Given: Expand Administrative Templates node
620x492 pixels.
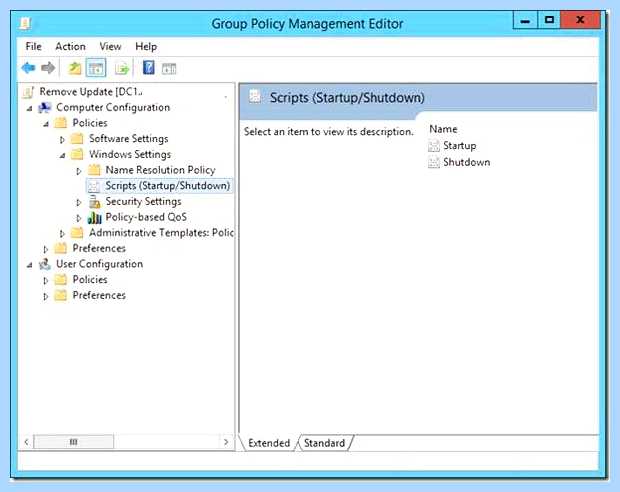Looking at the screenshot, I should click(62, 234).
